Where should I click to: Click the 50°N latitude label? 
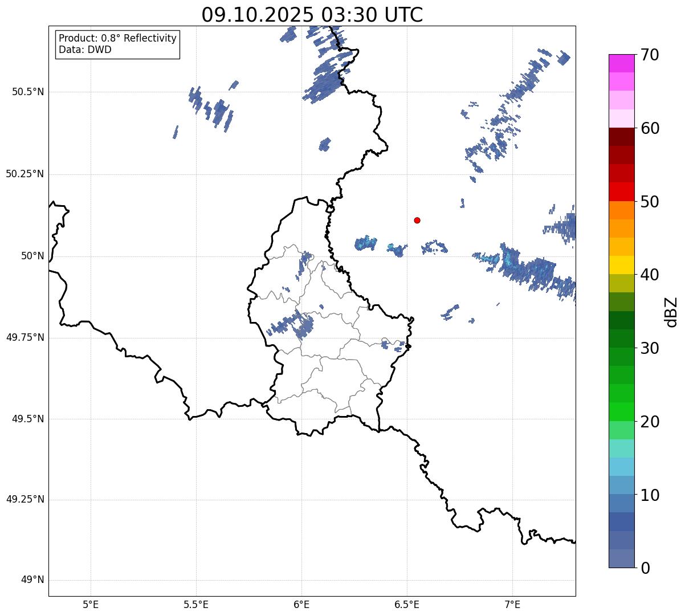pos(32,256)
